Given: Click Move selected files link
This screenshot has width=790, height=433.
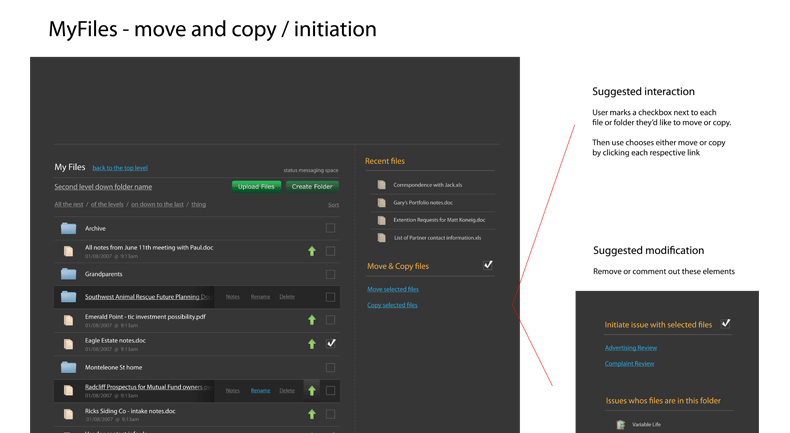Looking at the screenshot, I should pyautogui.click(x=393, y=289).
